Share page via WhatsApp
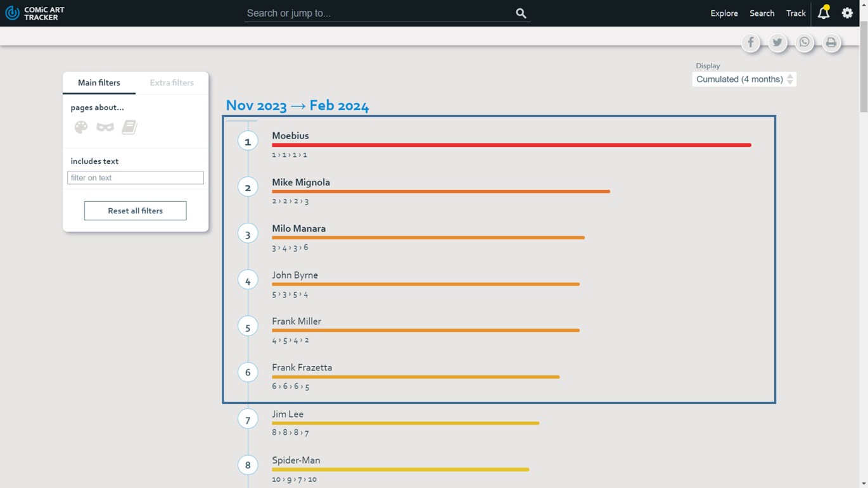This screenshot has height=488, width=868. 804,43
